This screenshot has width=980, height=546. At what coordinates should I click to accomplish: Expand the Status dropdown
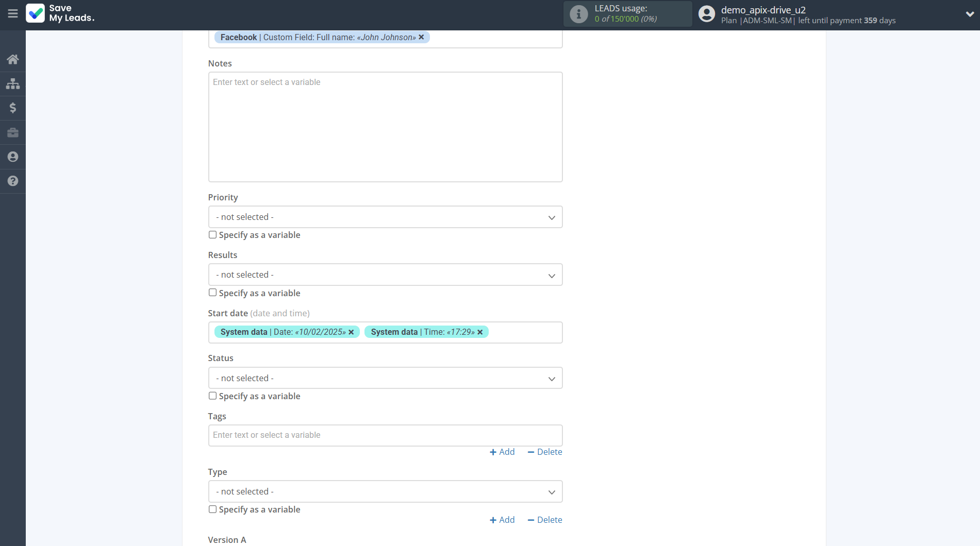[x=385, y=378]
